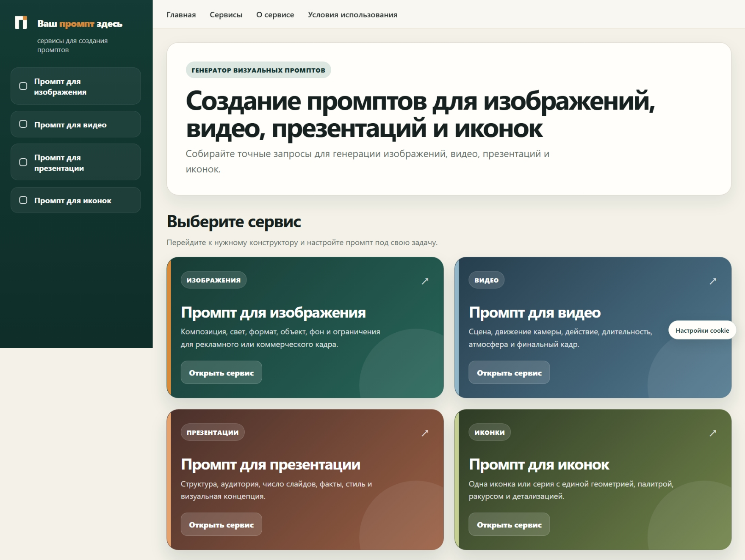745x560 pixels.
Task: Click Открыть сервис on video prompt card
Action: (x=509, y=372)
